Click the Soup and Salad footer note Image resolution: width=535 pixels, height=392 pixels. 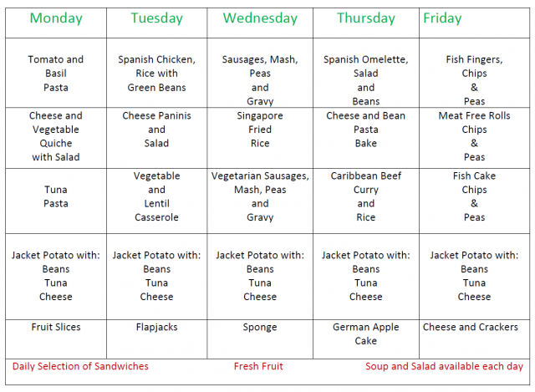pos(444,366)
